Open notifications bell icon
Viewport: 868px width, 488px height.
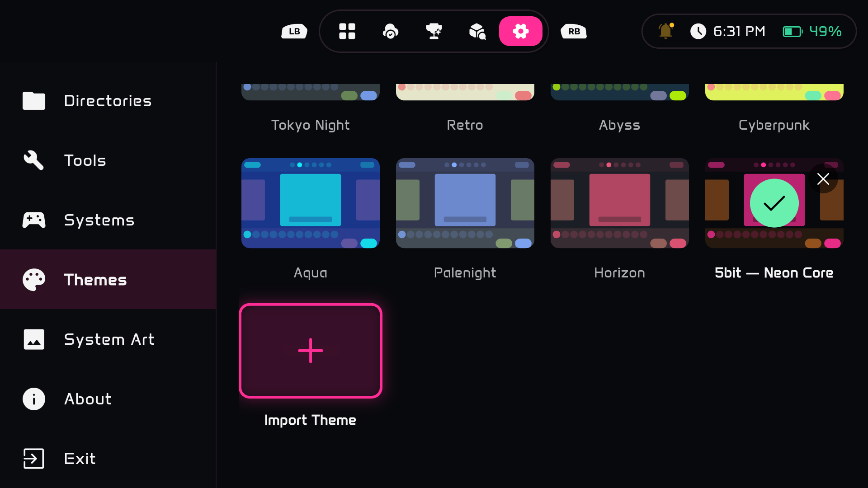(665, 31)
